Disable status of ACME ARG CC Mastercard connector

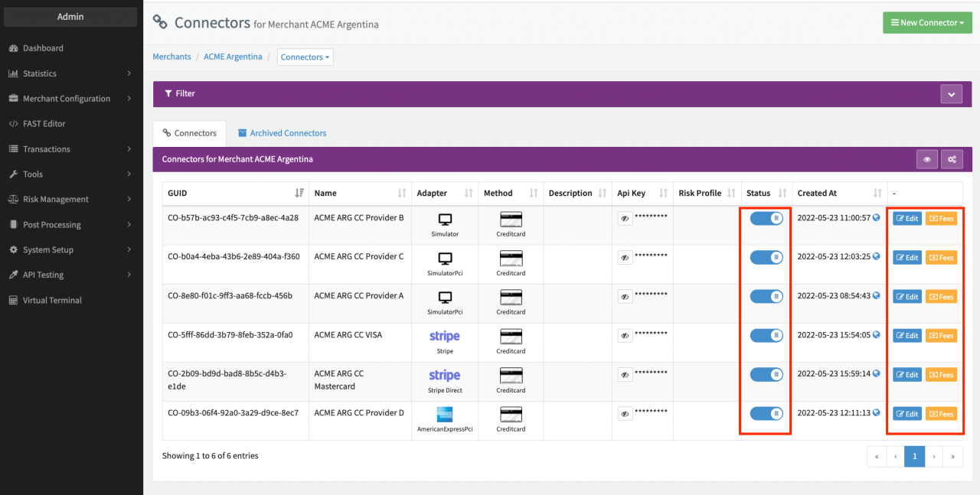pyautogui.click(x=766, y=374)
